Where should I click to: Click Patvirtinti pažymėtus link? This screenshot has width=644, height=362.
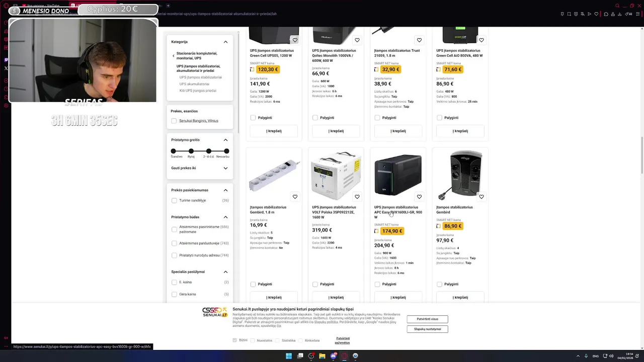342,340
